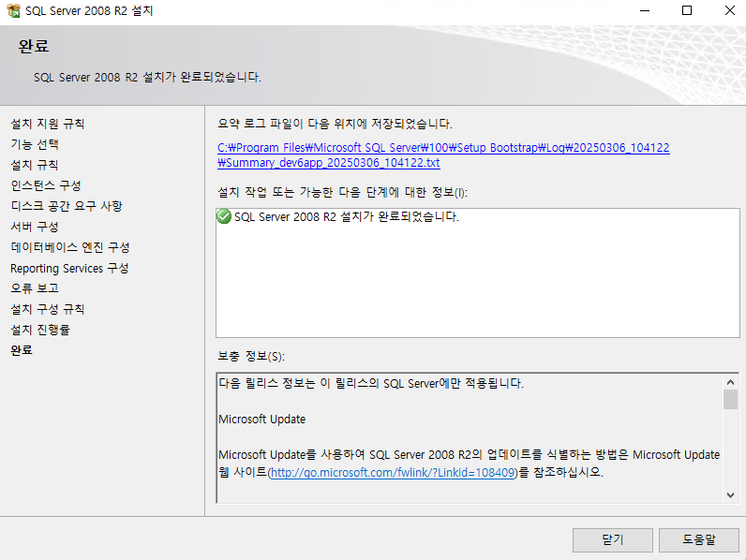Screen dimensions: 746x560
Task: Select the 설치 구성 규칙 step
Action: click(x=48, y=309)
